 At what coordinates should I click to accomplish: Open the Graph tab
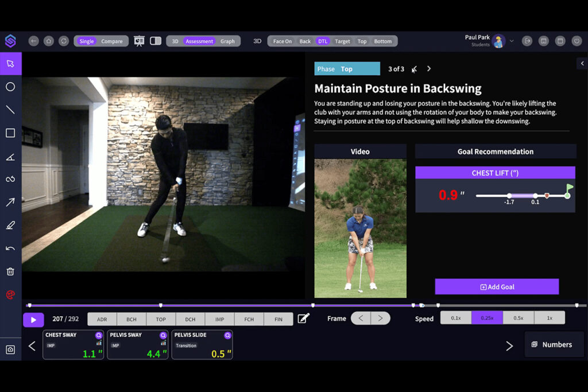pos(227,41)
